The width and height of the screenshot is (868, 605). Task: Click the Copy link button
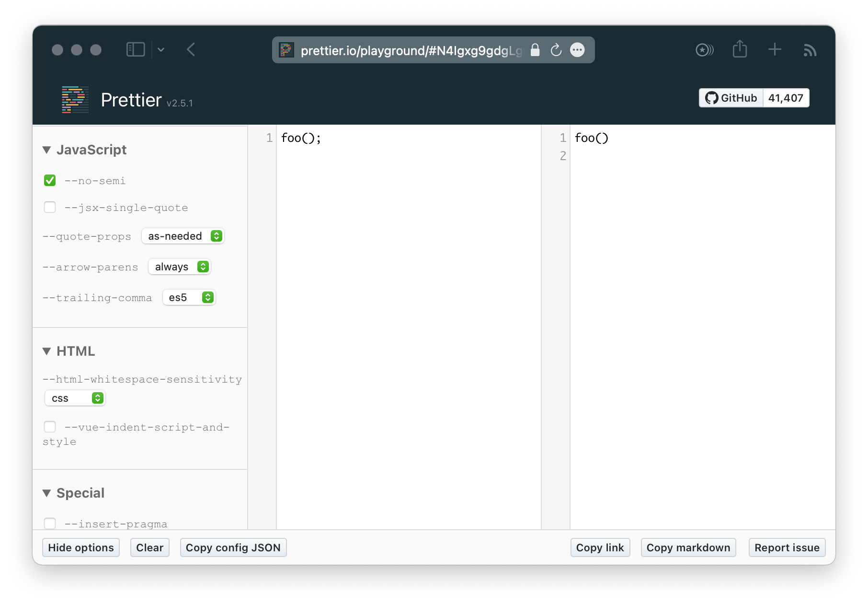[x=600, y=547]
